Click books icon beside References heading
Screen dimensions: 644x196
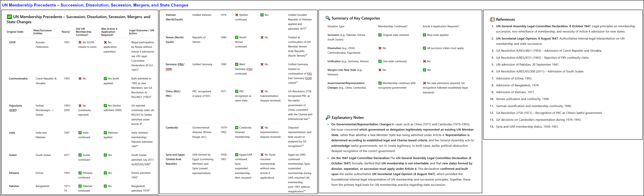(x=492, y=20)
